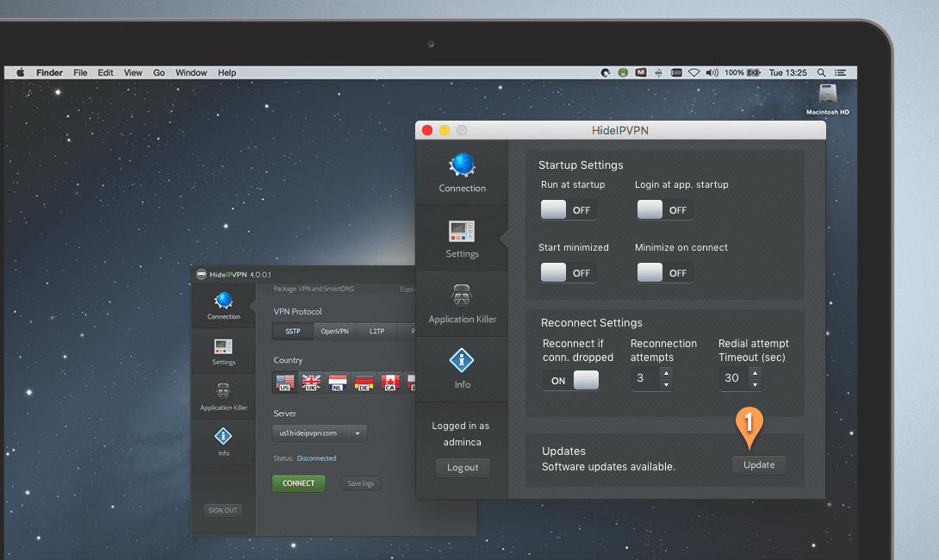
Task: Click the Log out button
Action: [463, 467]
